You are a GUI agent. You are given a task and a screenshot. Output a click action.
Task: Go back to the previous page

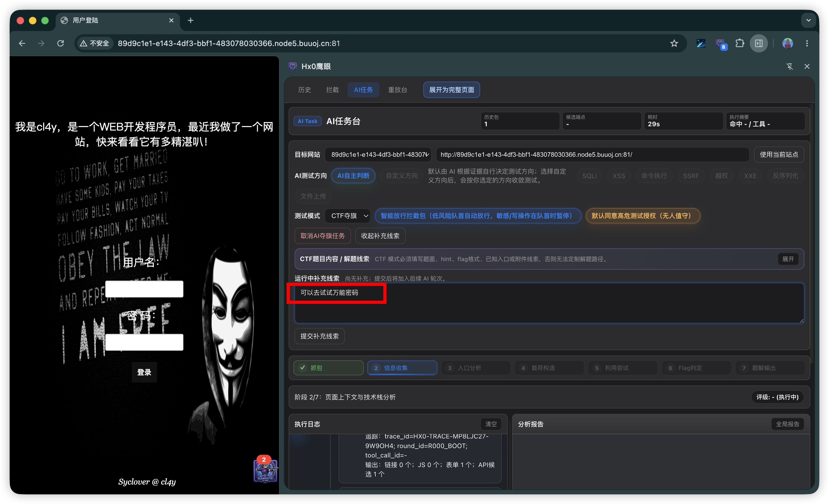(22, 43)
